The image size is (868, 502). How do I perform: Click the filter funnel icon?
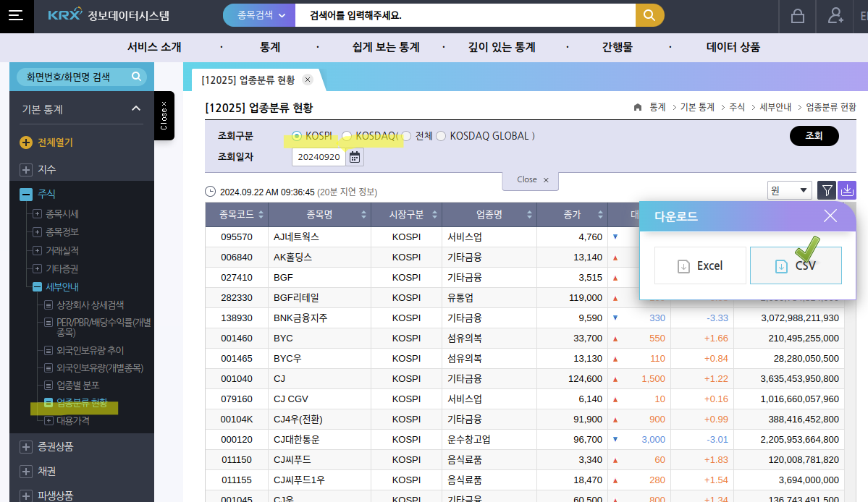[x=827, y=191]
